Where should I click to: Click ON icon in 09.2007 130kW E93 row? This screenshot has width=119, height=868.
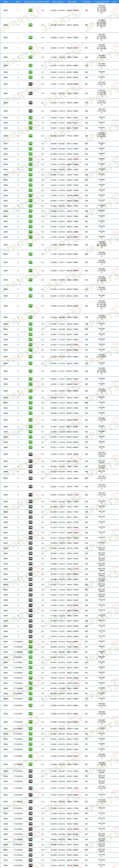point(31,495)
